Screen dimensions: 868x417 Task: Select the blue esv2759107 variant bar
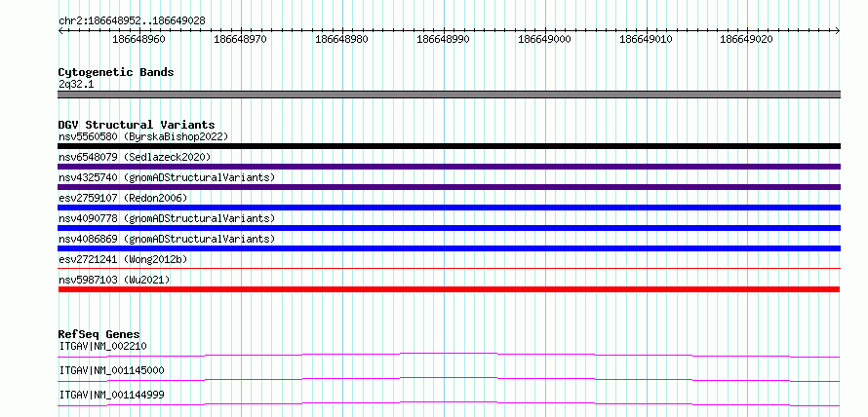[449, 208]
